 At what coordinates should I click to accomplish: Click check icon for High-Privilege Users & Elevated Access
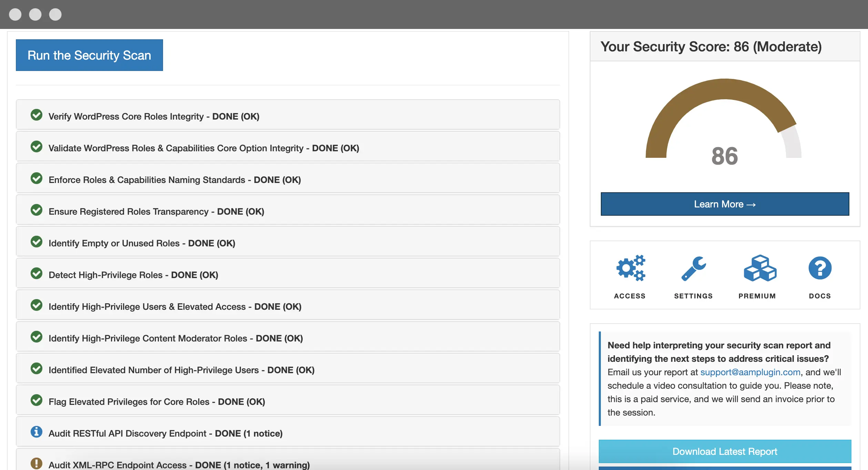(x=37, y=305)
